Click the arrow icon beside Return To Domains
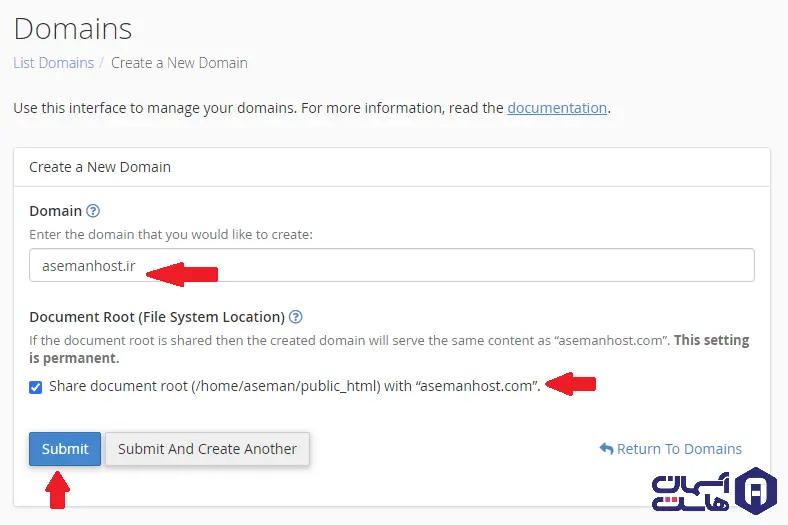The height and width of the screenshot is (525, 788). [605, 449]
